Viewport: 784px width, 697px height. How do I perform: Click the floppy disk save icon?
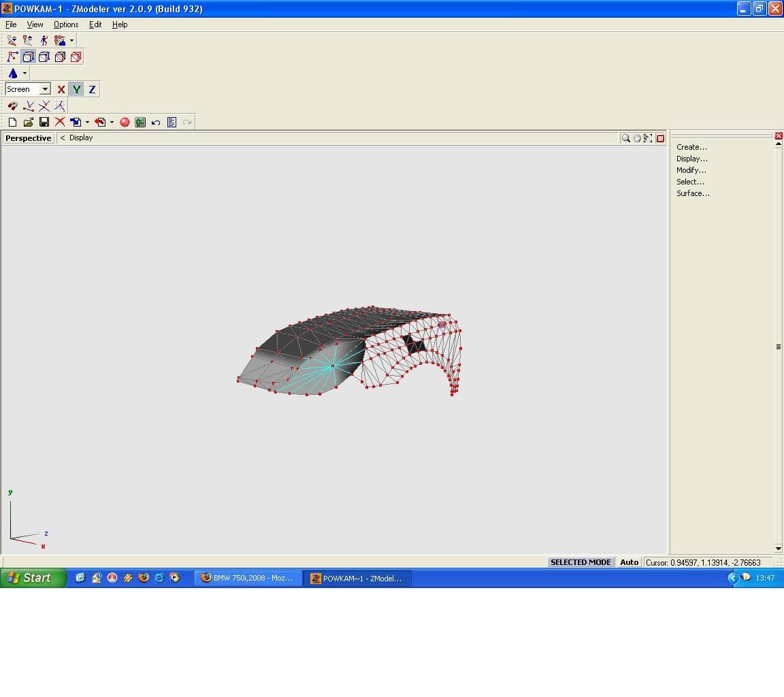coord(44,122)
